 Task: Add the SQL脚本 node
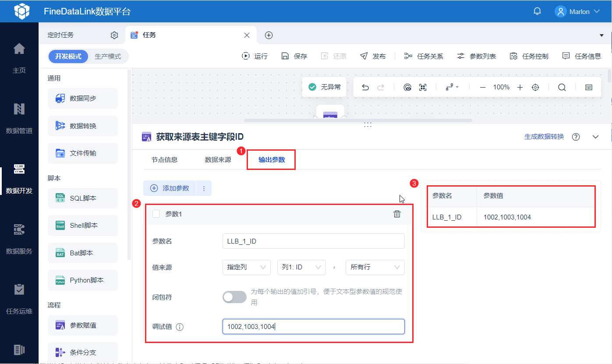tap(83, 198)
